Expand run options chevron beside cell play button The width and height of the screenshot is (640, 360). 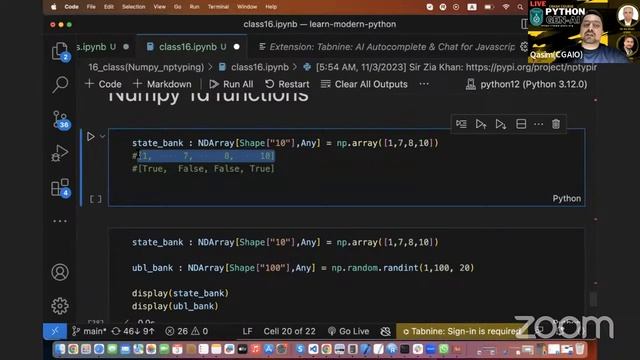click(102, 136)
